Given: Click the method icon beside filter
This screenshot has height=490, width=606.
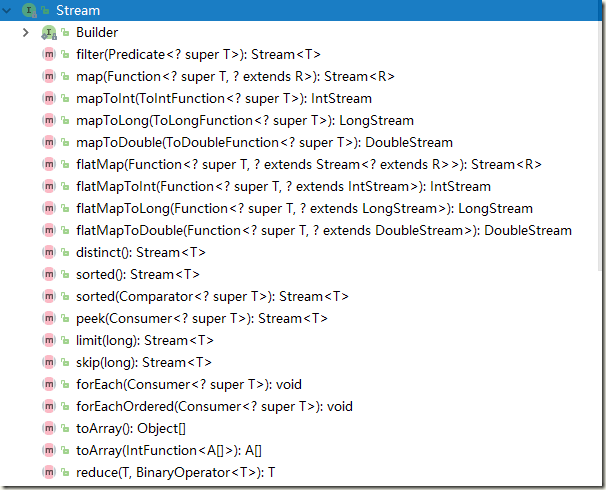Looking at the screenshot, I should click(x=49, y=54).
